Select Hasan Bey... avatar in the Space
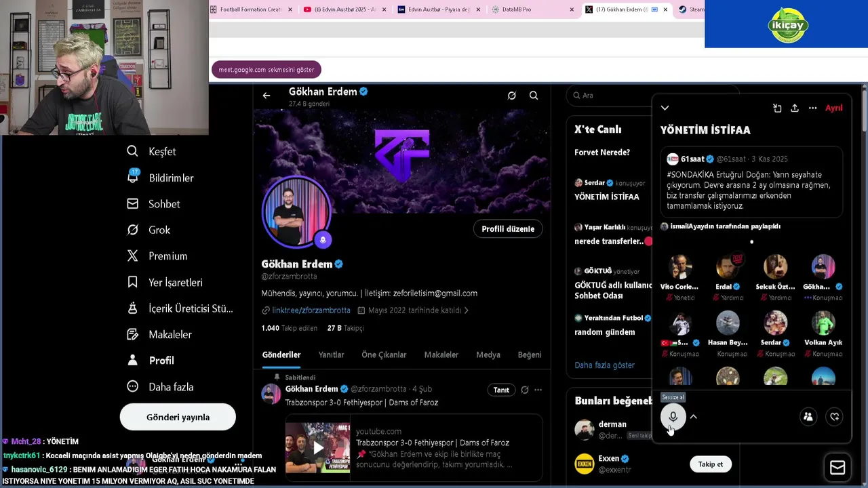 728,323
